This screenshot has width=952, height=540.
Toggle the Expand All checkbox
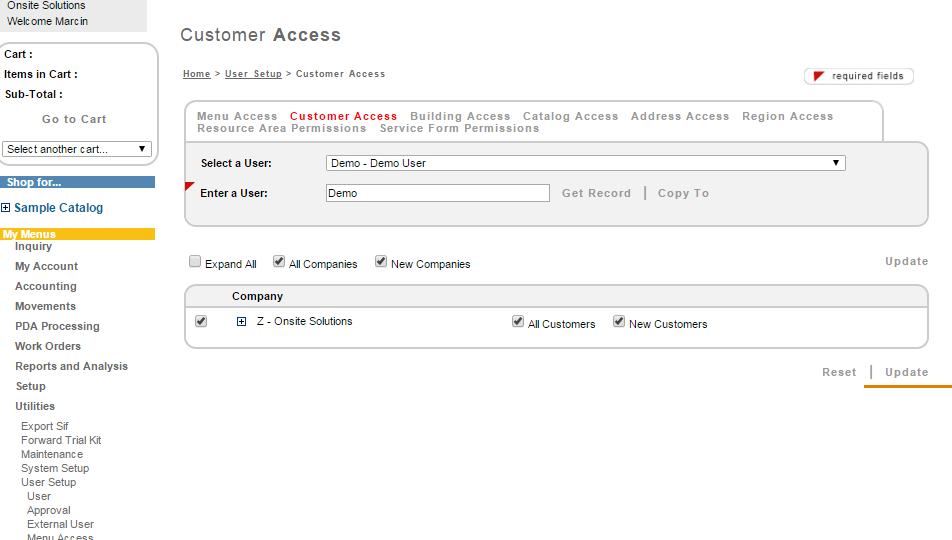tap(195, 262)
